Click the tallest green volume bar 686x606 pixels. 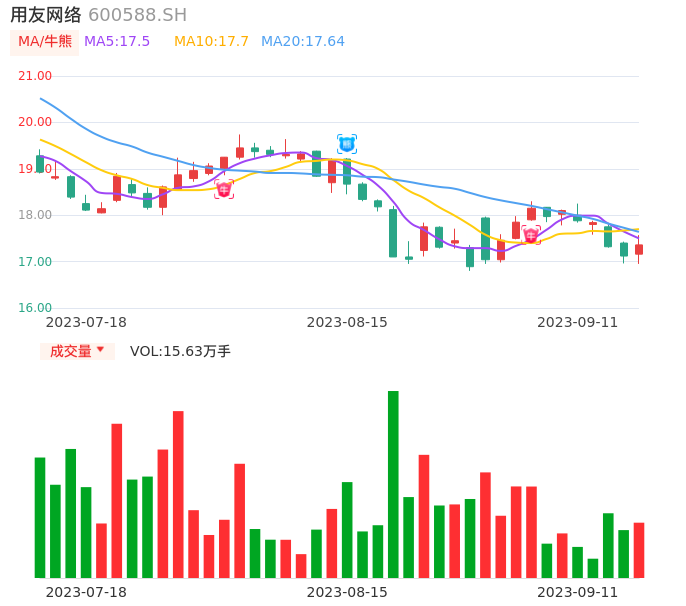(393, 484)
